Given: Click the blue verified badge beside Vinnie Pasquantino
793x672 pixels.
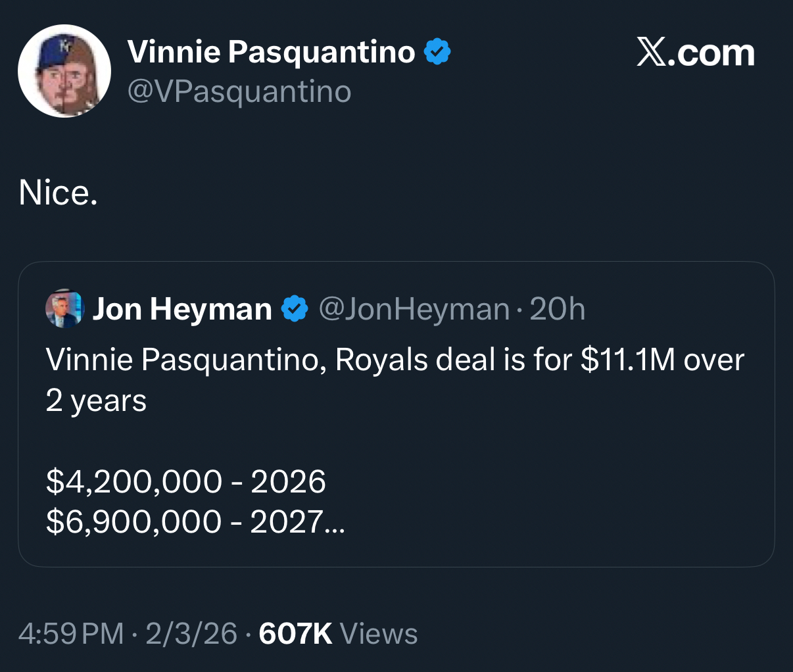Looking at the screenshot, I should 437,51.
